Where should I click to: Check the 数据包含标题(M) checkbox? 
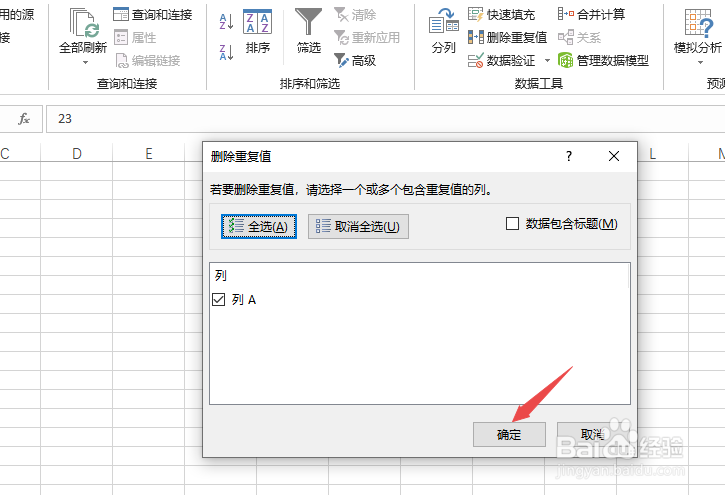pos(512,224)
